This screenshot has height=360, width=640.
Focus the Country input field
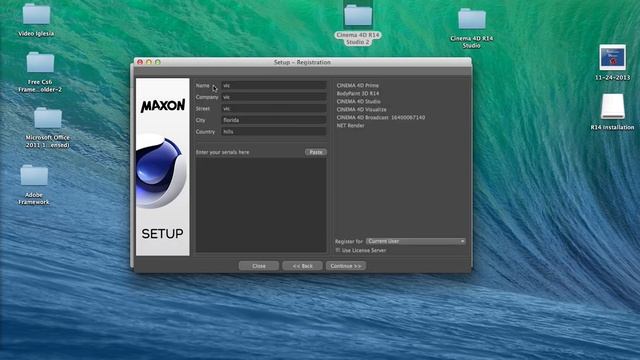pyautogui.click(x=273, y=131)
